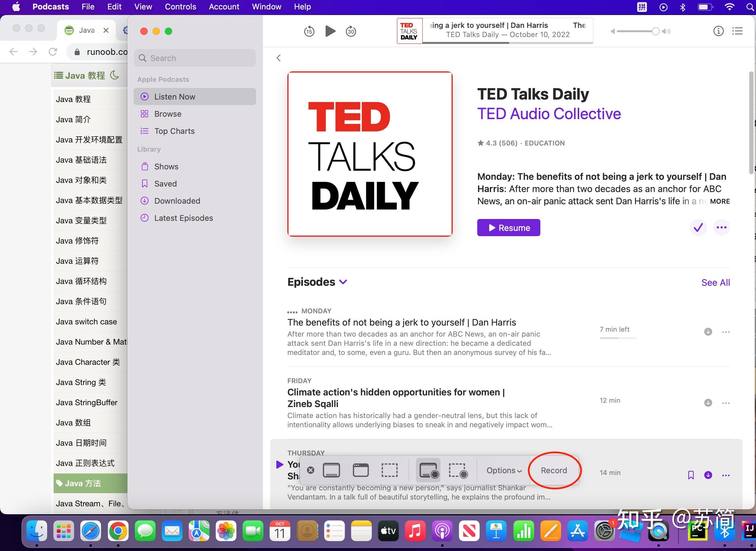This screenshot has height=551, width=756.
Task: Click the Search field in the Podcasts sidebar
Action: click(195, 58)
